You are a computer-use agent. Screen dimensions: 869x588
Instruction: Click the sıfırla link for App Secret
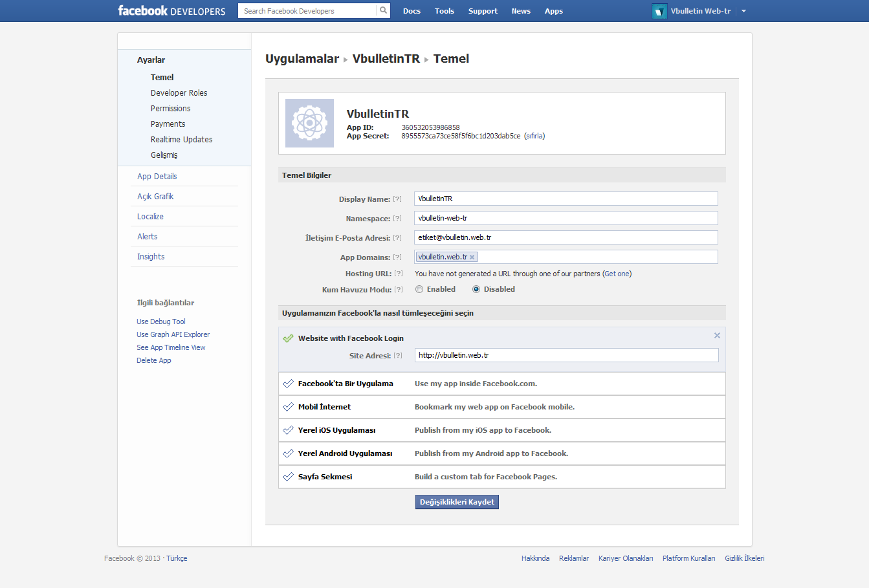tap(534, 136)
